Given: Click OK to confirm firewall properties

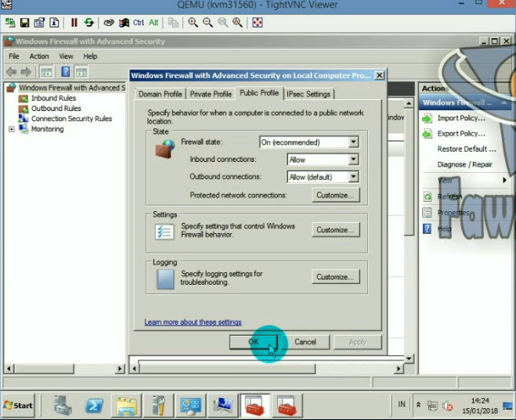Looking at the screenshot, I should click(253, 342).
